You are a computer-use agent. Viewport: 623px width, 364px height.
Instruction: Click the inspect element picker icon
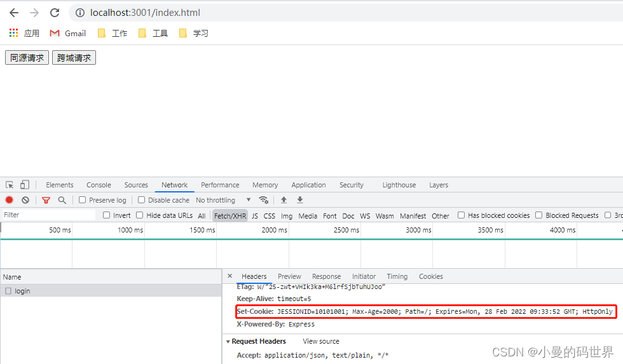pos(10,185)
